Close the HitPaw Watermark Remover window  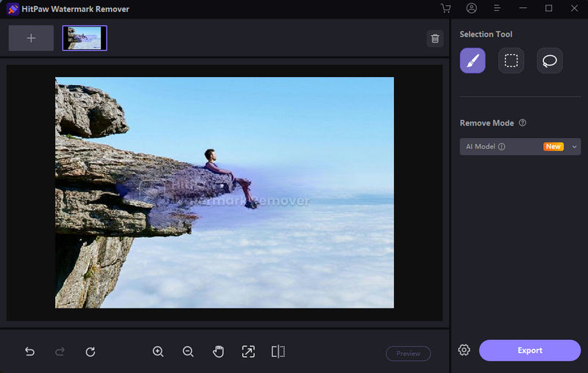574,8
